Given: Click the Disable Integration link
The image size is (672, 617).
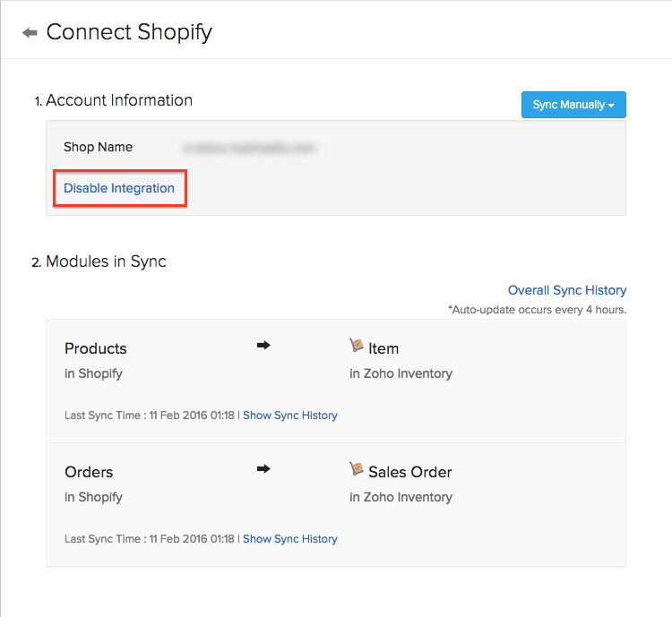Looking at the screenshot, I should point(119,188).
